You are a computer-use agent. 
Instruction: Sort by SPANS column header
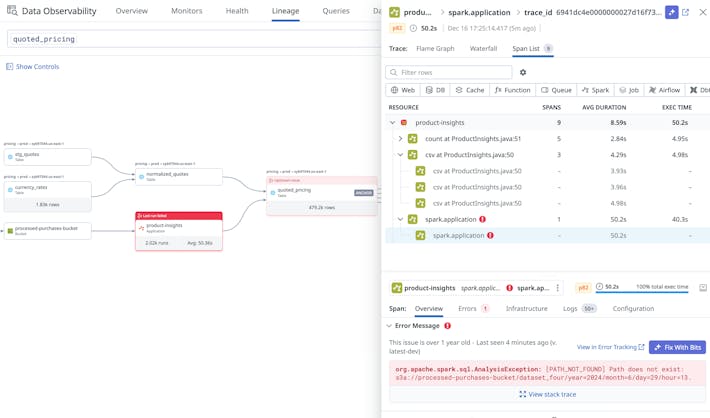tap(552, 107)
